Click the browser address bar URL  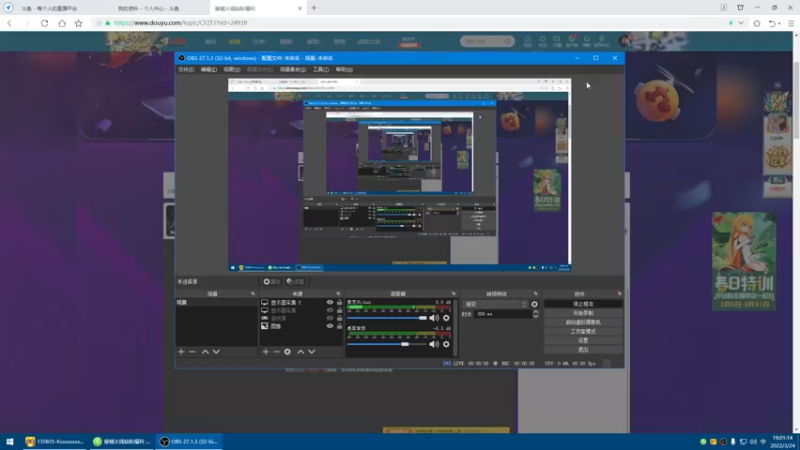pos(180,23)
